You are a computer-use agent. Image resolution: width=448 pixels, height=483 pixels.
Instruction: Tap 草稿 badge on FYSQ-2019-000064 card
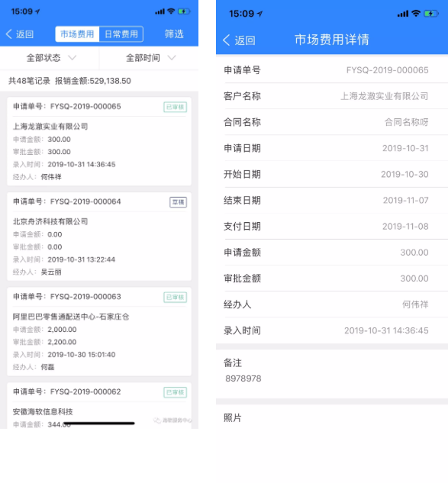178,202
